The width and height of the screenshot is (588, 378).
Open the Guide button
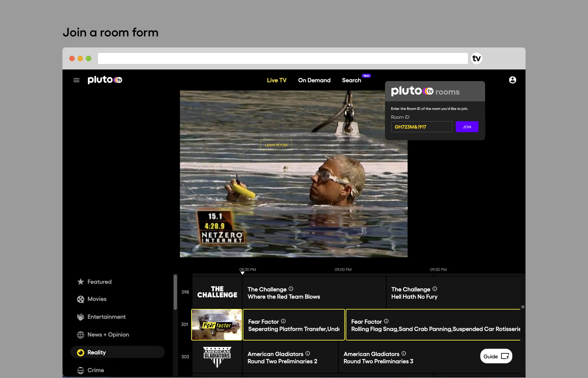(x=496, y=356)
